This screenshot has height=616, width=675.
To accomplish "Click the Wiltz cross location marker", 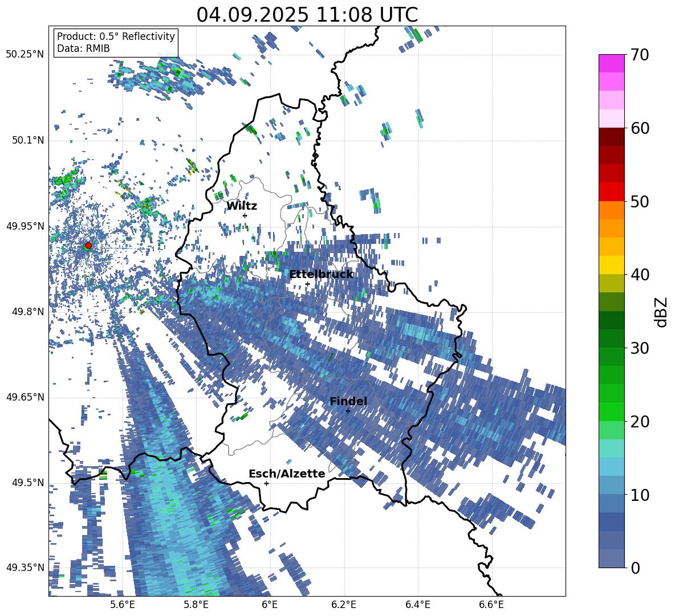I will click(245, 215).
